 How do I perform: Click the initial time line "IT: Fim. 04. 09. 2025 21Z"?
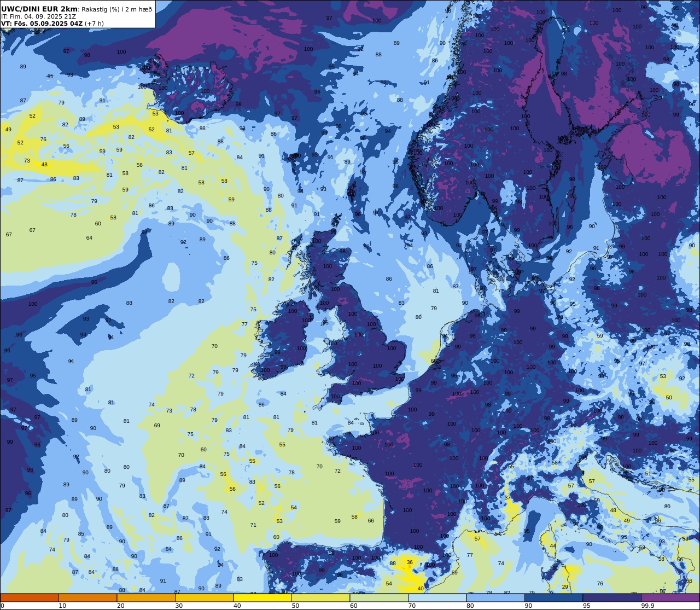[38, 16]
